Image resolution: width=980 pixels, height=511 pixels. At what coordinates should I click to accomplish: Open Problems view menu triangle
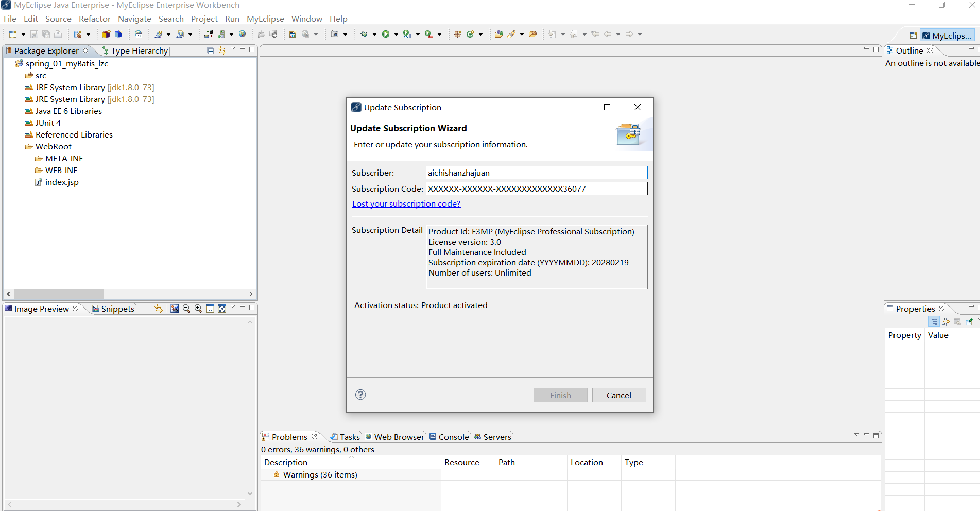[857, 435]
